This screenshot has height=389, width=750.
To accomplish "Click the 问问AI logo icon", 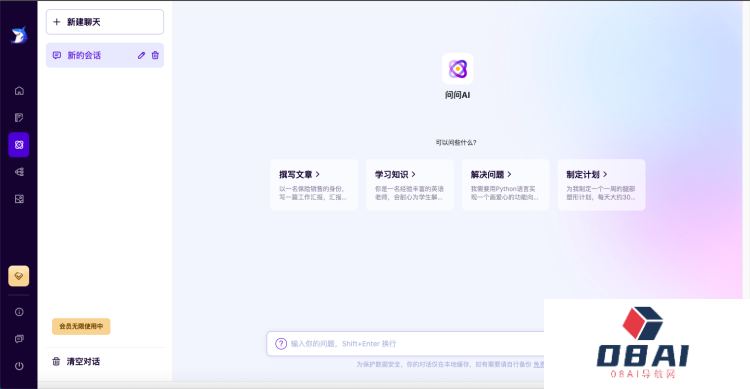I will pos(458,69).
